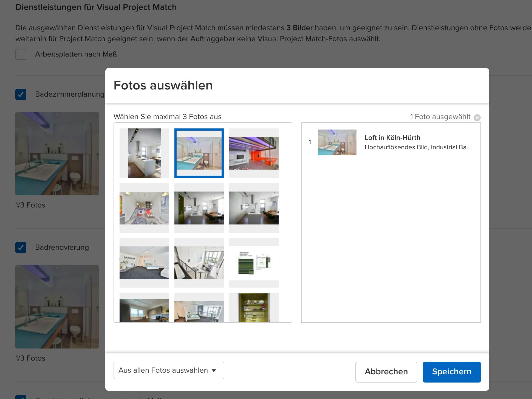532x399 pixels.
Task: Choose the green material swatch plan image
Action: coord(254,263)
